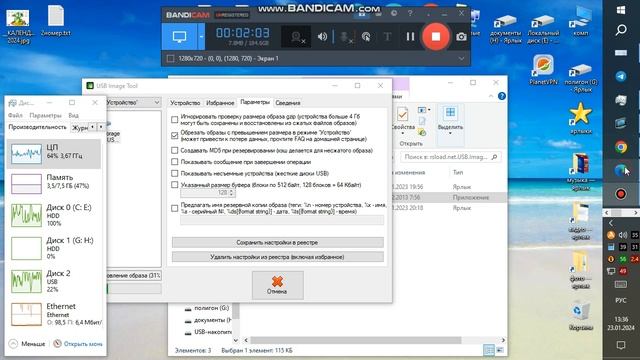Open Bandicam recording mode dropdown arrow
Screen dimensions: 640x360
click(201, 37)
